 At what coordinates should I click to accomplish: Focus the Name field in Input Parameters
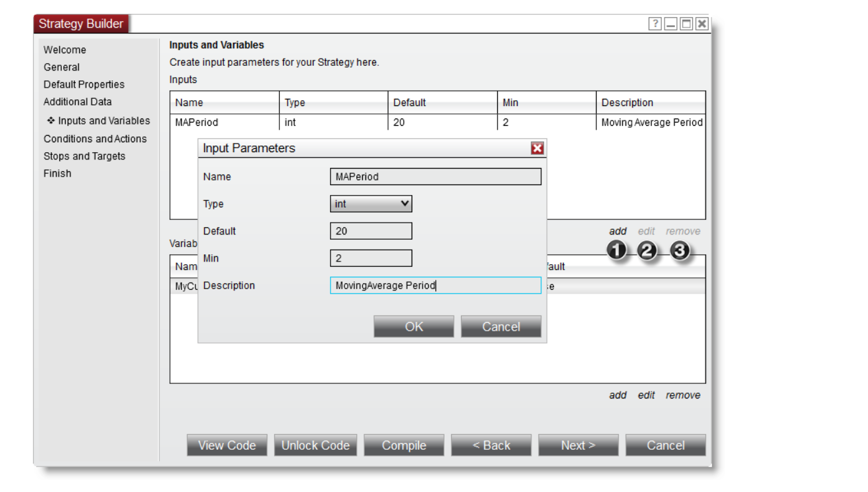tap(435, 177)
